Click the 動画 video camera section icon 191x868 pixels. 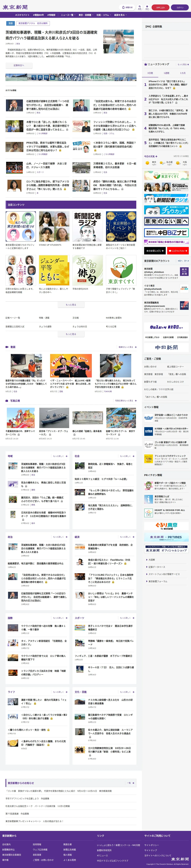(7, 347)
